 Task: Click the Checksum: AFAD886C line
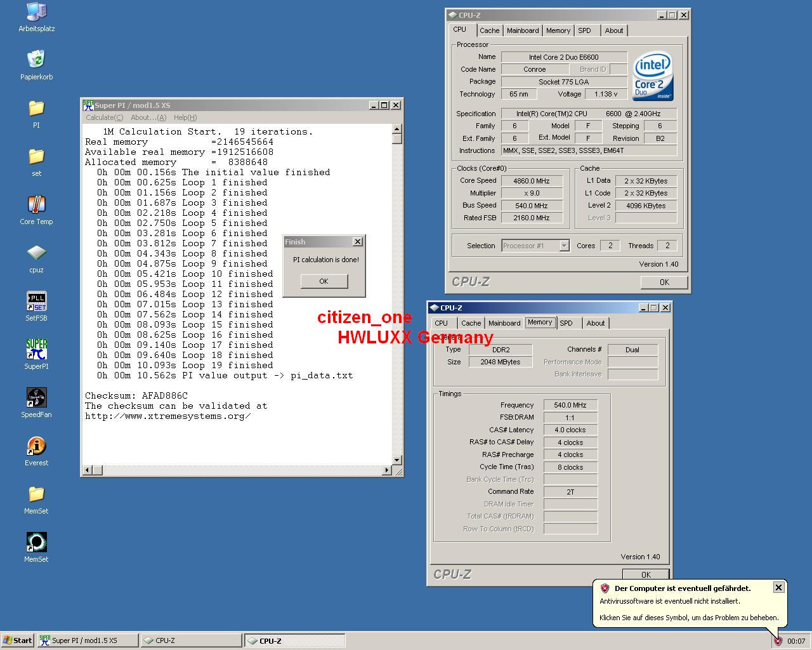tap(136, 395)
